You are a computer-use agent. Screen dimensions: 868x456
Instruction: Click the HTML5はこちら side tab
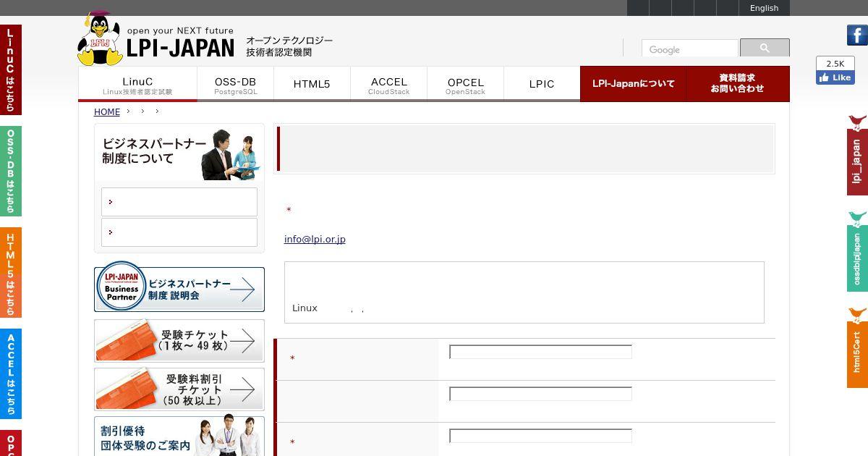10,273
